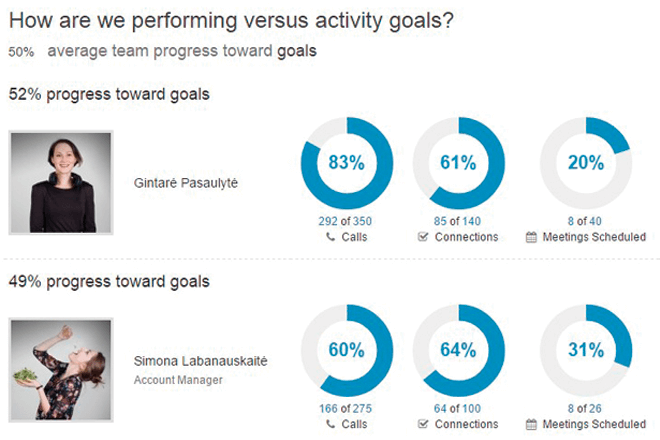Click the 20% meetings donut chart
This screenshot has width=660, height=440.
coord(586,163)
